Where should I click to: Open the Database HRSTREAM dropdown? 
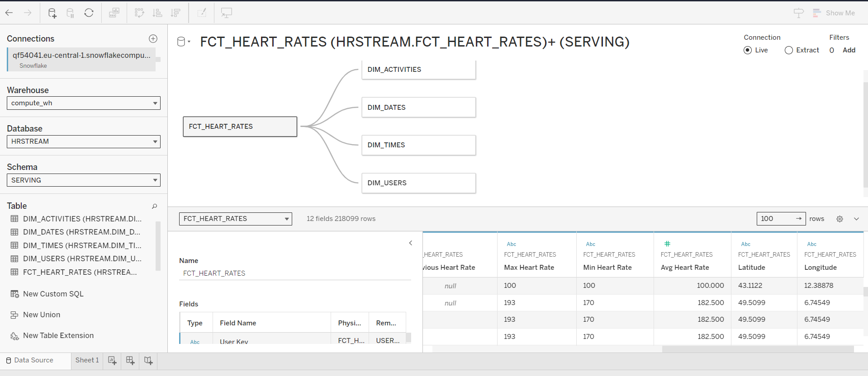coord(84,141)
